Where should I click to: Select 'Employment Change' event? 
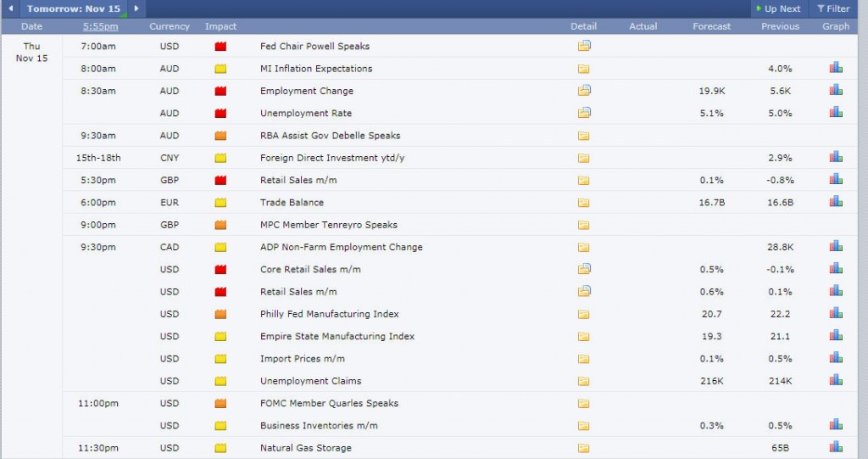coord(307,91)
